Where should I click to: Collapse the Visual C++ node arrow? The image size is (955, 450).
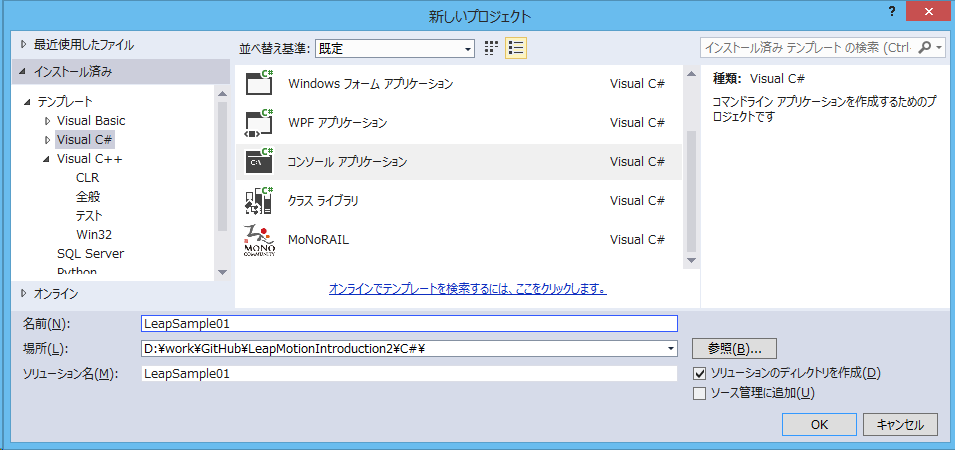(46, 159)
